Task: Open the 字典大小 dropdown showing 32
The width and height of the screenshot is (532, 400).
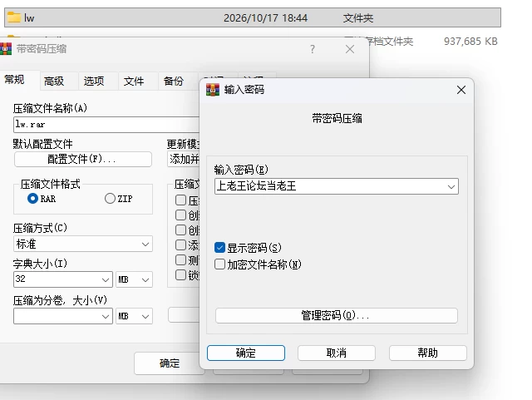Action: 63,279
